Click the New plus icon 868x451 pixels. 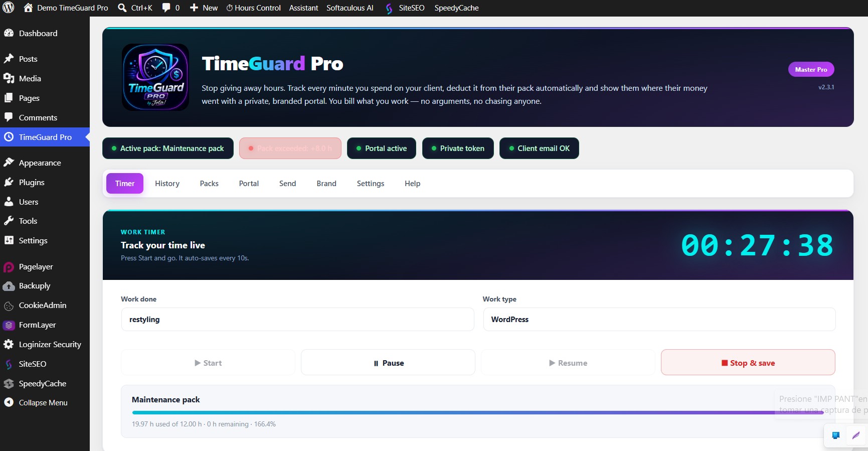pos(194,8)
